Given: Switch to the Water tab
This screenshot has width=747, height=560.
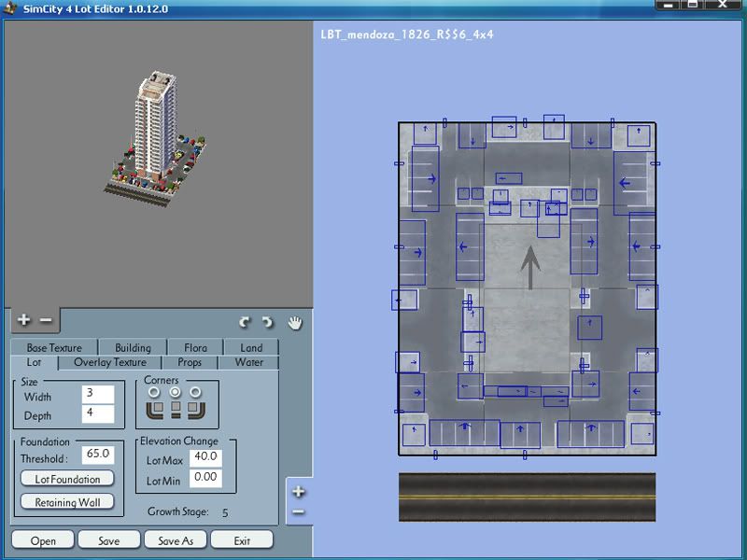Looking at the screenshot, I should click(248, 362).
